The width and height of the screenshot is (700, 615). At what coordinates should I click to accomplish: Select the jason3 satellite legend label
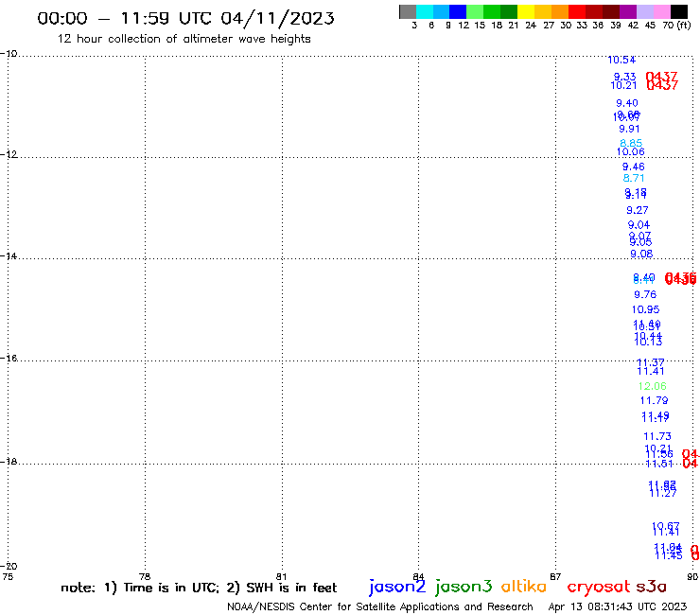coord(464,587)
